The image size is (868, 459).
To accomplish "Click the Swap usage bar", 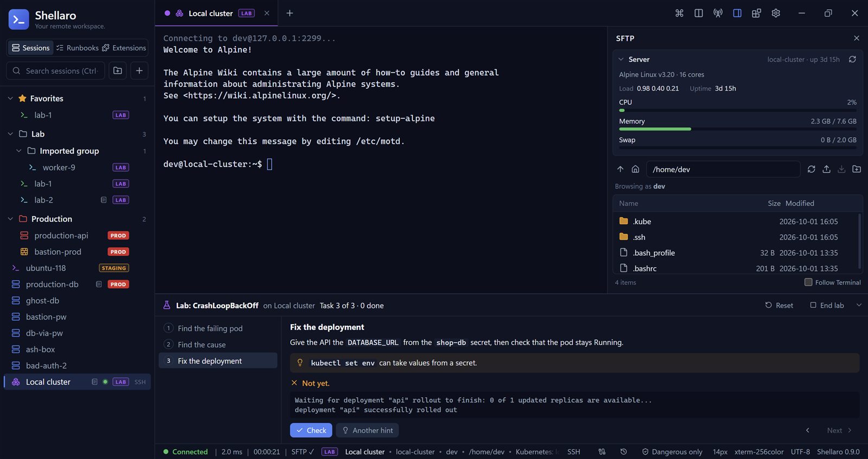I will click(x=738, y=147).
